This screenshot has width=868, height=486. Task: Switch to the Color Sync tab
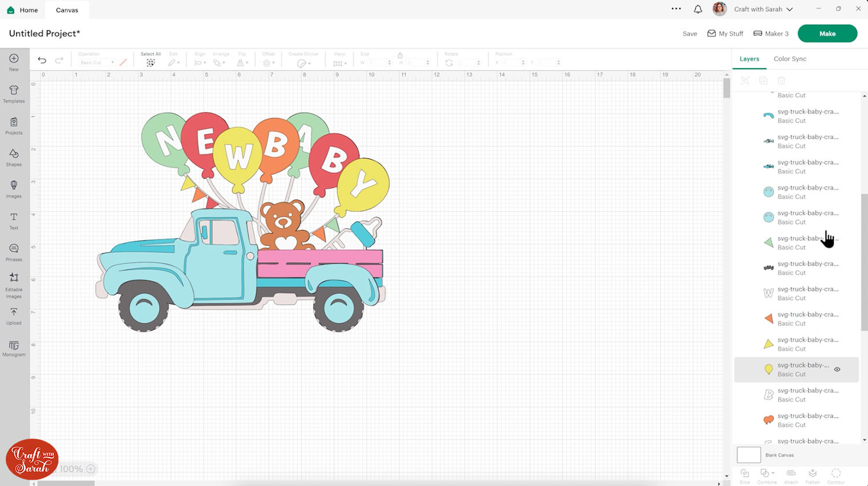click(x=790, y=58)
